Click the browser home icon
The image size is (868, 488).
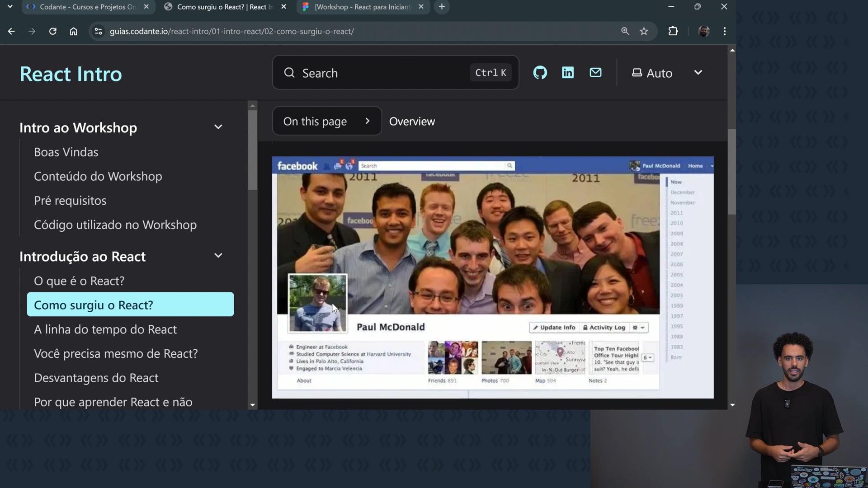pos(74,31)
